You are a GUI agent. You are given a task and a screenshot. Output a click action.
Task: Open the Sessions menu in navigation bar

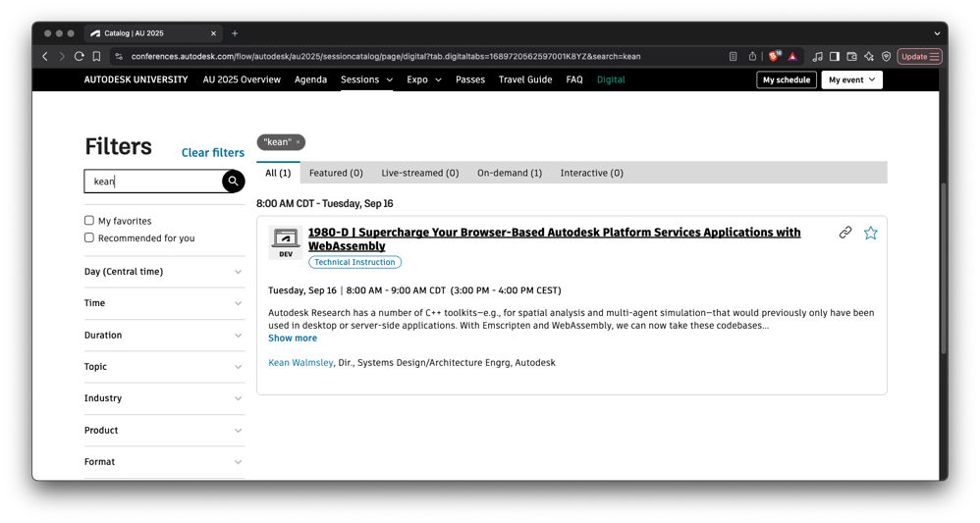pos(366,79)
